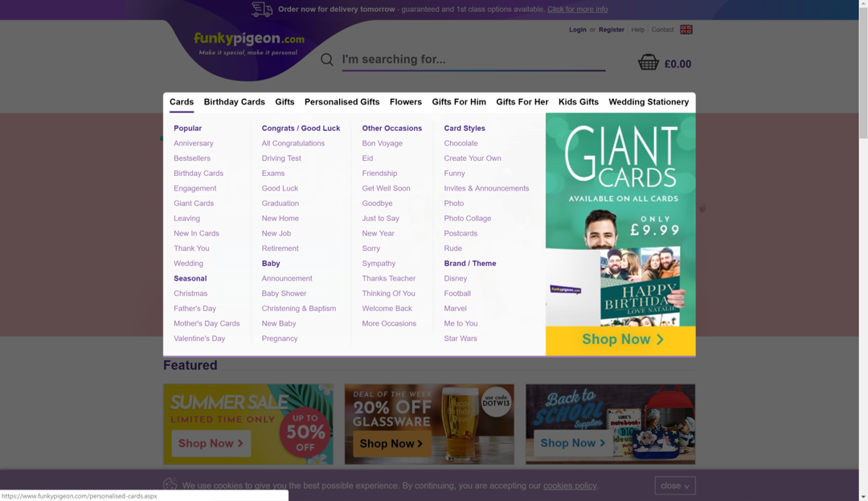Image resolution: width=868 pixels, height=501 pixels.
Task: Open the cookies policy link
Action: coord(570,486)
